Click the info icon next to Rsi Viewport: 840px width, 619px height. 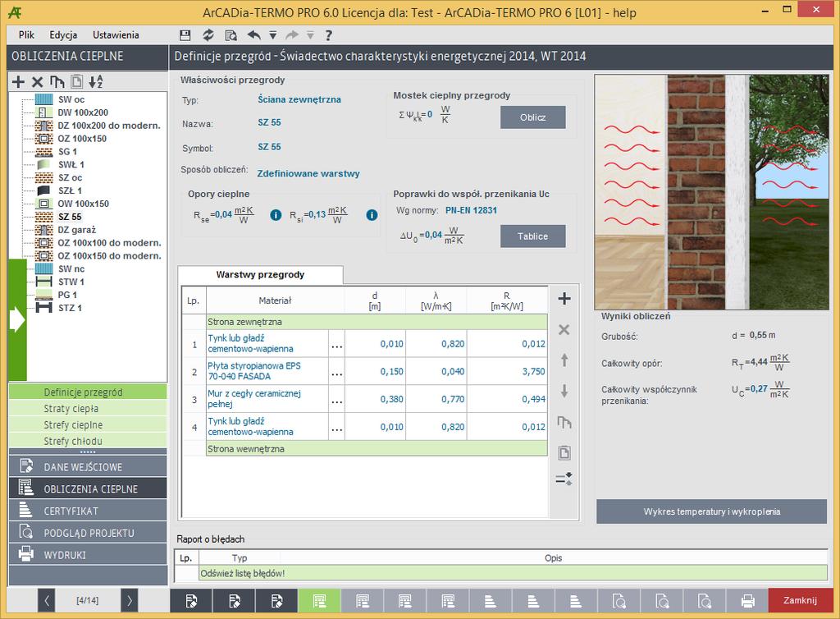click(372, 215)
